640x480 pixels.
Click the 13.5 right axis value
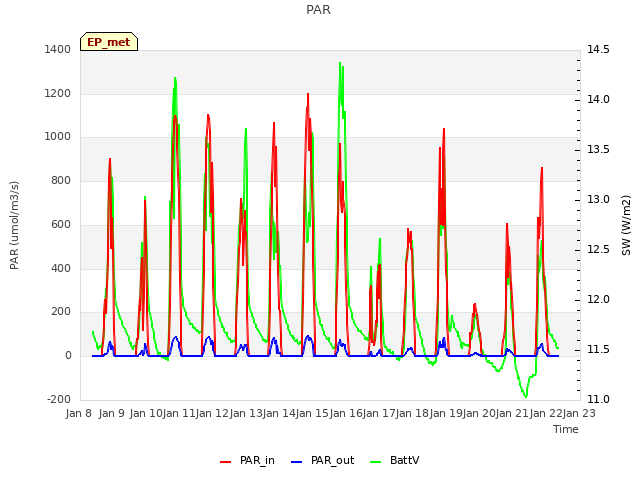tap(598, 149)
